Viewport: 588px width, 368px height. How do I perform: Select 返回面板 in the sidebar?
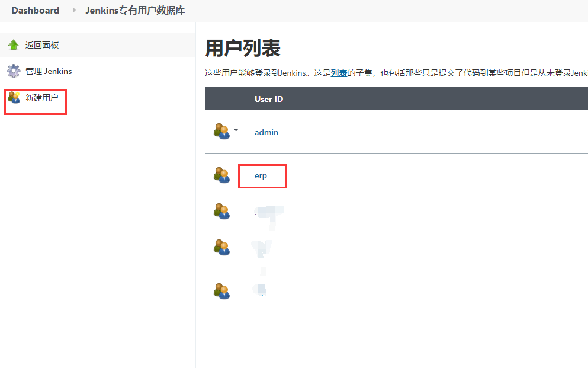pyautogui.click(x=42, y=46)
